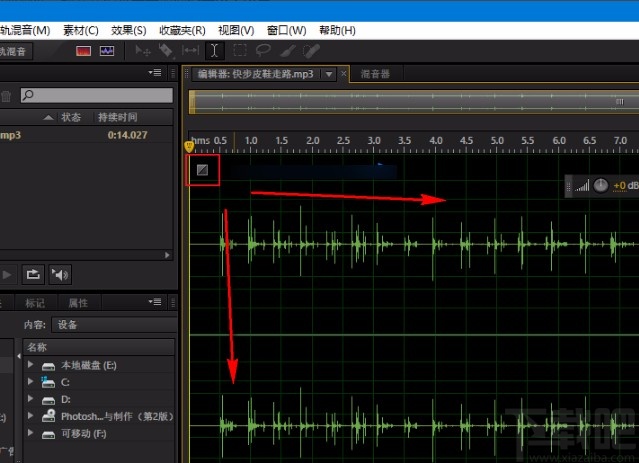Expand the C: drive
The image size is (639, 463).
[x=31, y=381]
